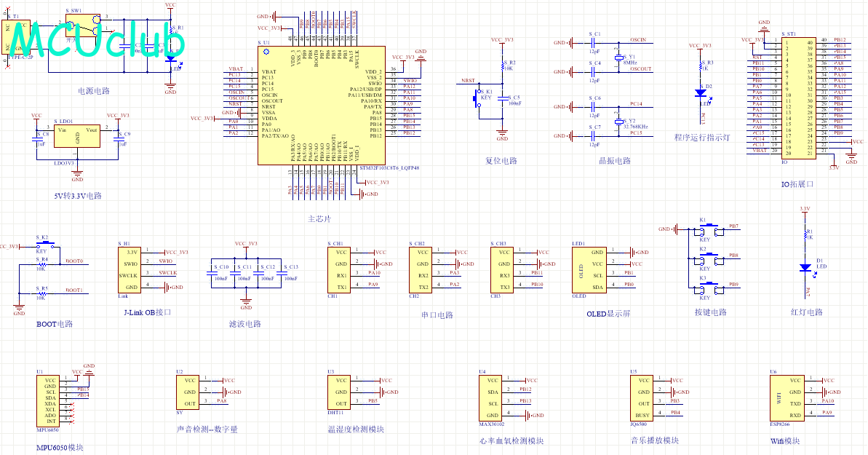Select the U1 MPU6050 module block
The width and height of the screenshot is (868, 455).
coord(48,401)
